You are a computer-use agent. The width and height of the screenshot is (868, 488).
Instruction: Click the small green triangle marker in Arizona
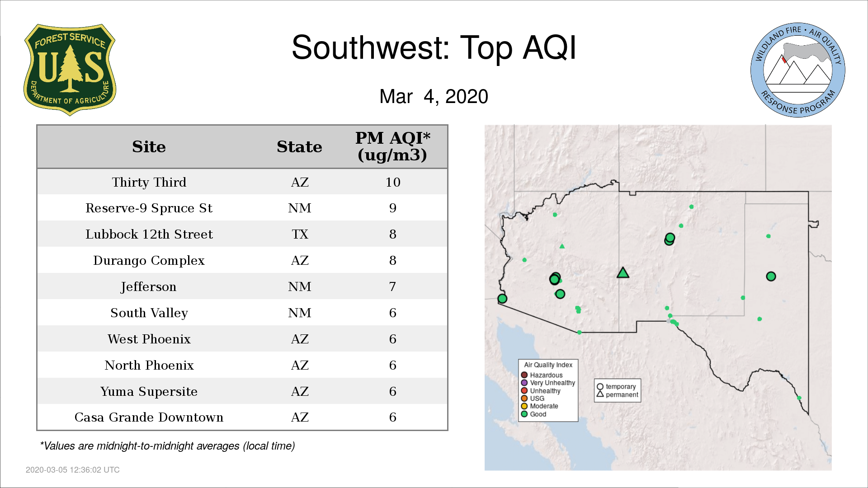point(562,246)
